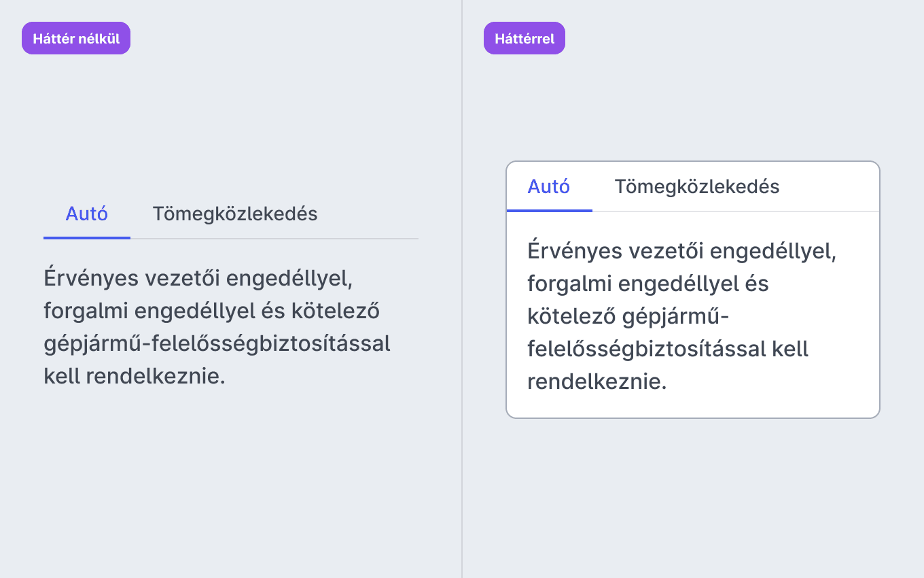Click "forgalmi engedéllyel és" line in the white card
Image resolution: width=924 pixels, height=578 pixels.
[648, 284]
